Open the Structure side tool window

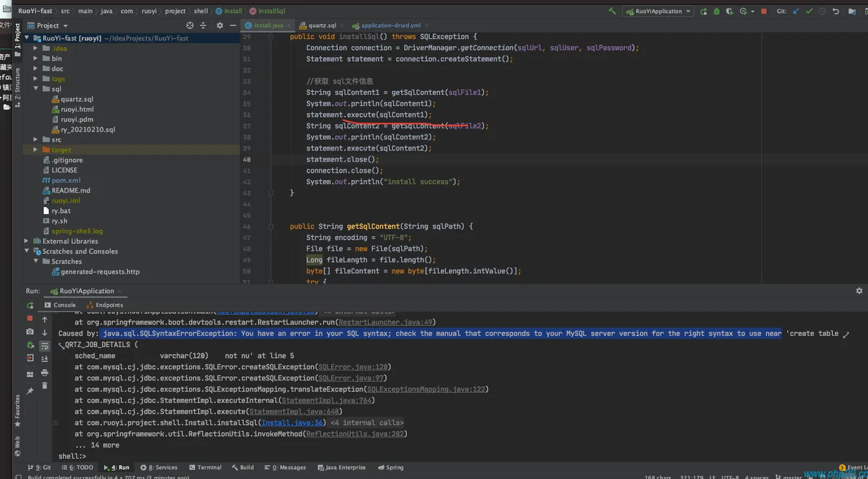click(x=17, y=88)
